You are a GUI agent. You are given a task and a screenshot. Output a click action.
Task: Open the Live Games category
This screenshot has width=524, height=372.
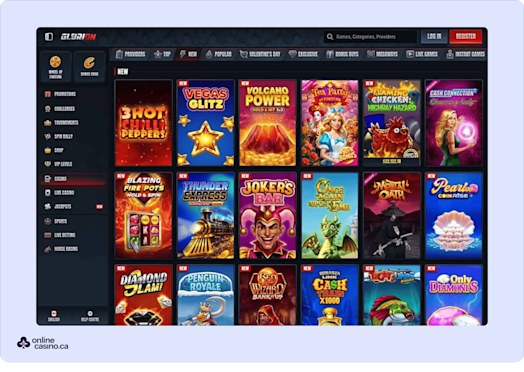click(422, 54)
